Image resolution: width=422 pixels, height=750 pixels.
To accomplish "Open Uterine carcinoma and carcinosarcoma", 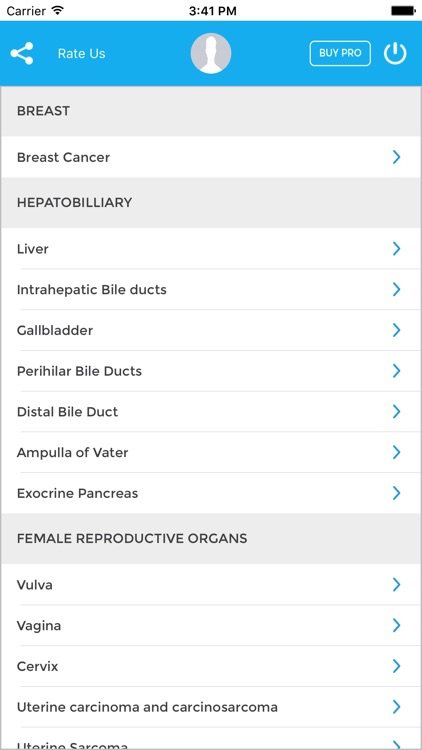I will pos(211,706).
